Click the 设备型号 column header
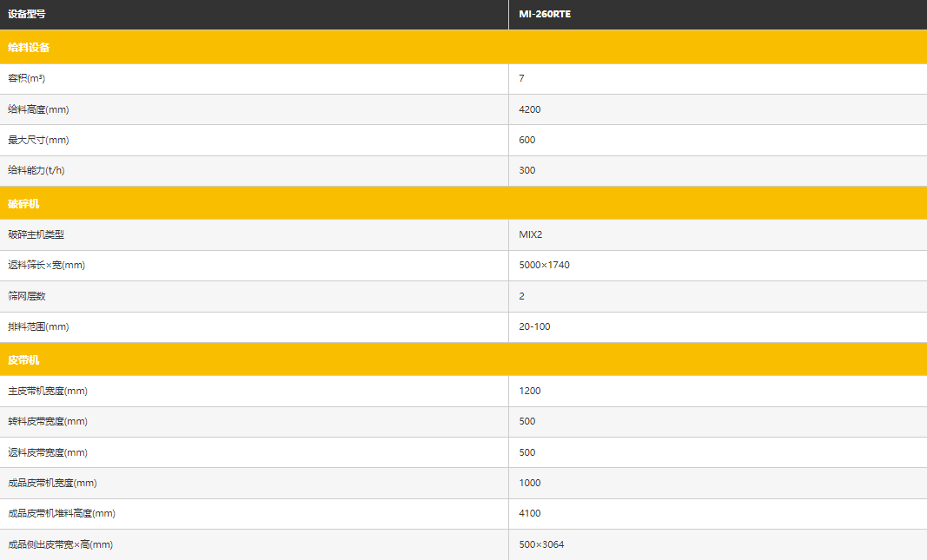The height and width of the screenshot is (560, 927). point(26,14)
